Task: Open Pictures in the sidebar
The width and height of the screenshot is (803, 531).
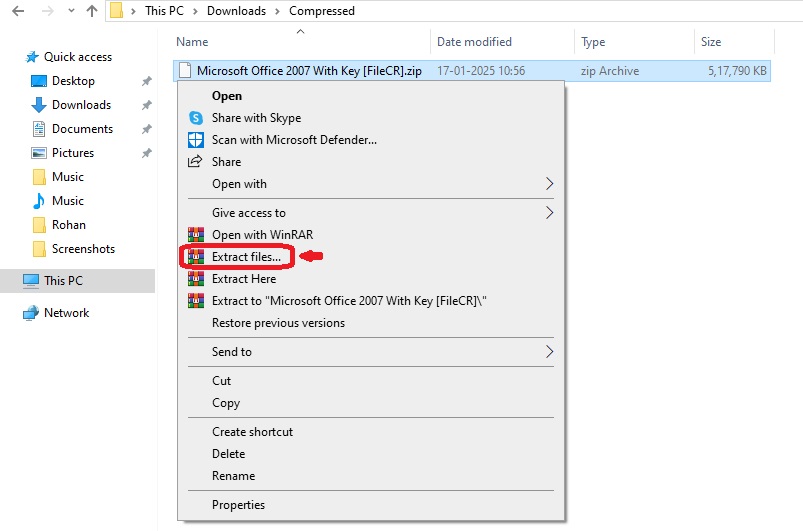Action: [x=73, y=153]
